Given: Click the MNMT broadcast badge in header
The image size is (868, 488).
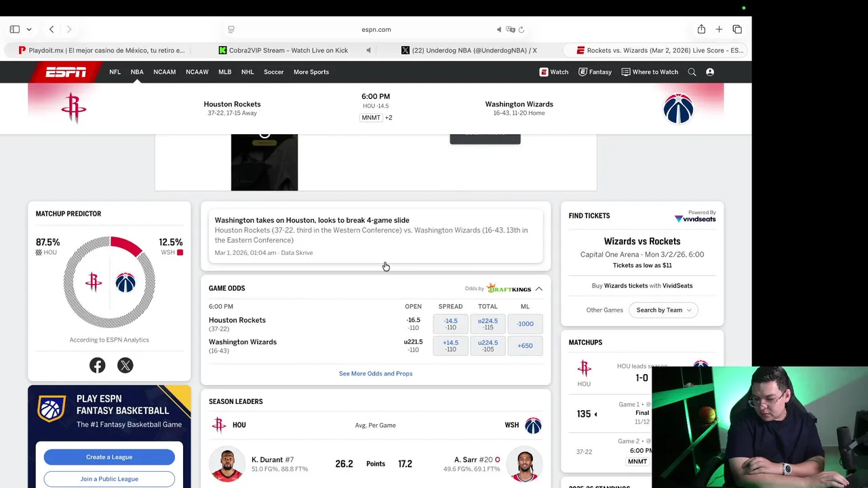Looking at the screenshot, I should pos(371,118).
